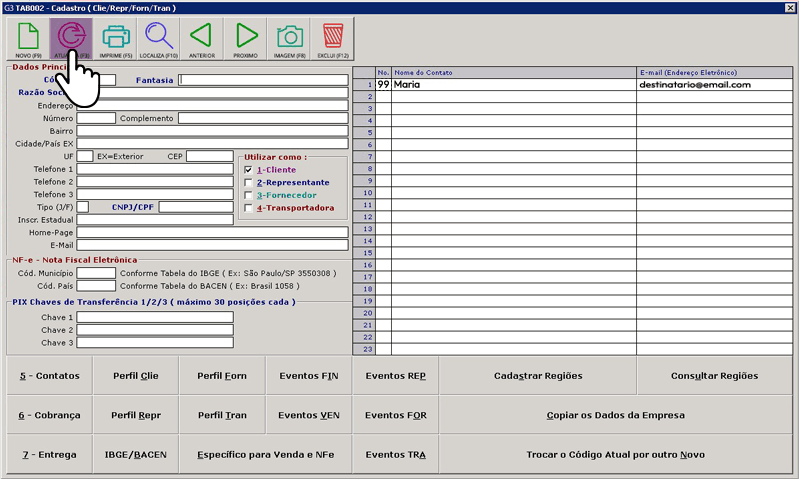The width and height of the screenshot is (799, 479).
Task: Select the PIX Chave 1 field
Action: click(155, 317)
